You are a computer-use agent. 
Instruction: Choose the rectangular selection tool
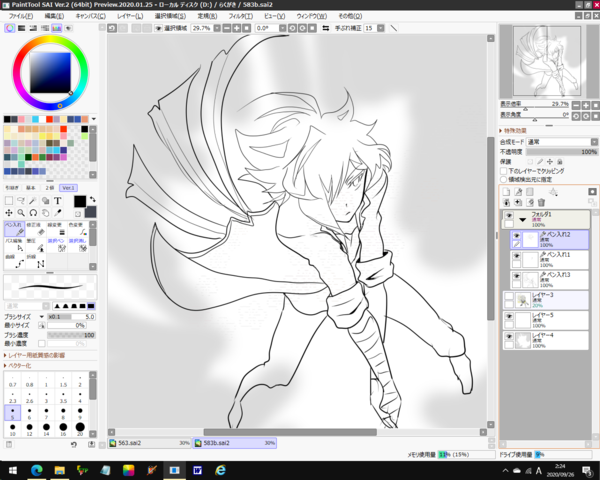pos(9,201)
